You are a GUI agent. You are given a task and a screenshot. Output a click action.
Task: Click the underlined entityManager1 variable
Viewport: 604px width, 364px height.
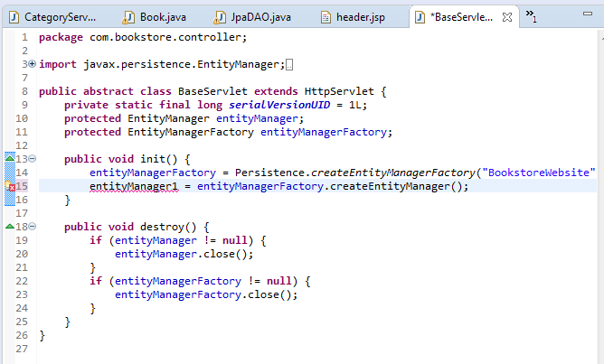tap(134, 187)
